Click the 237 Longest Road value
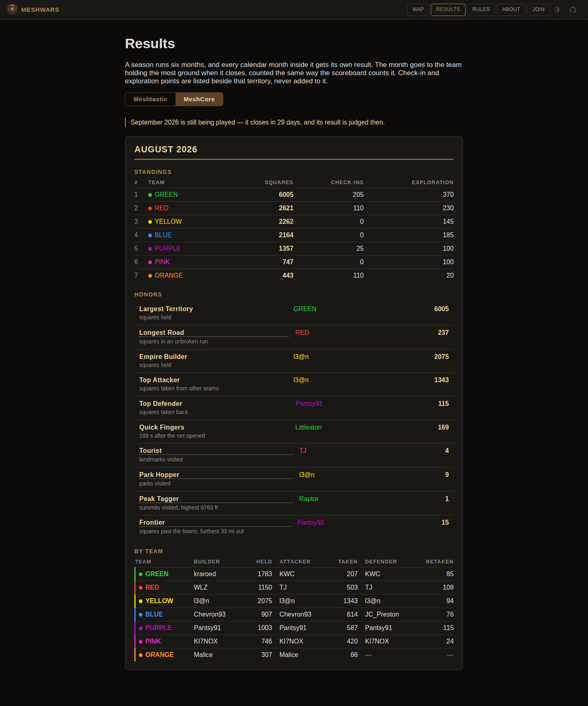This screenshot has height=706, width=588. (x=443, y=332)
